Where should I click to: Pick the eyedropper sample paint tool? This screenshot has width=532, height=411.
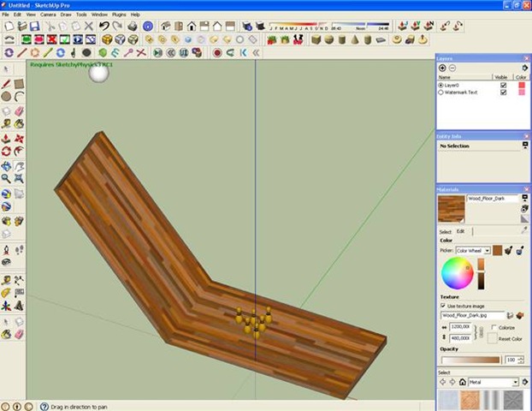click(524, 231)
